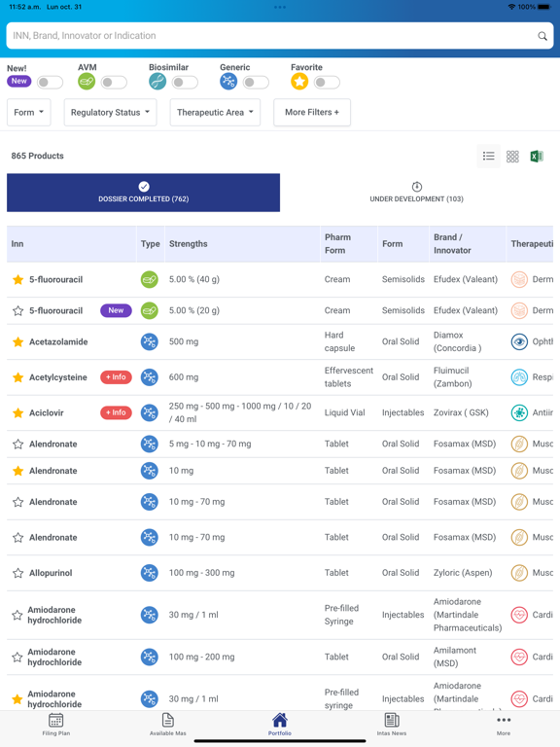Click 865 Products count text

pos(37,156)
